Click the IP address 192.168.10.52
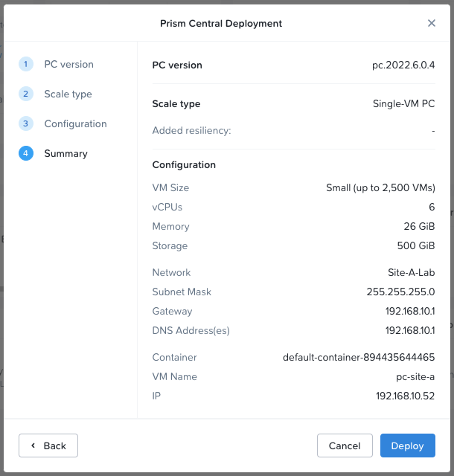This screenshot has width=454, height=476. (x=405, y=396)
